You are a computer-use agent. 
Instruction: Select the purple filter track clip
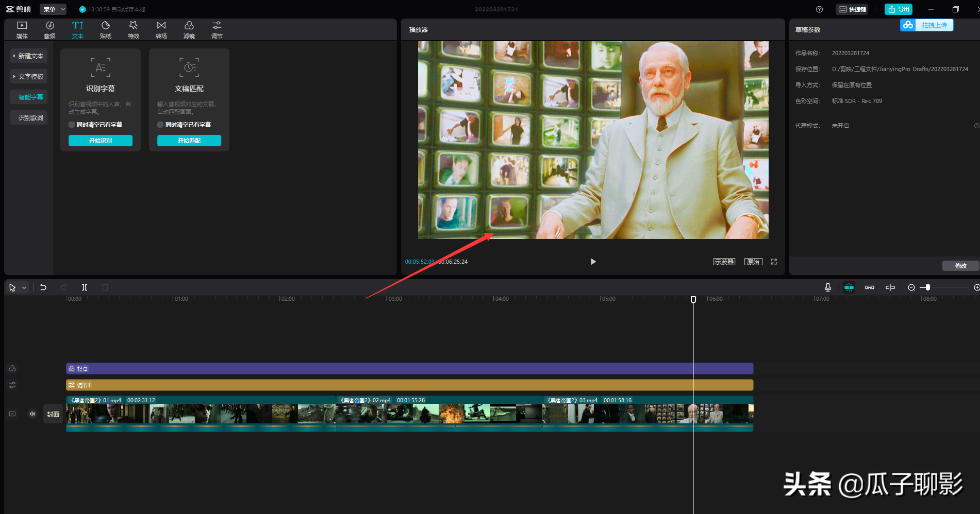click(409, 369)
